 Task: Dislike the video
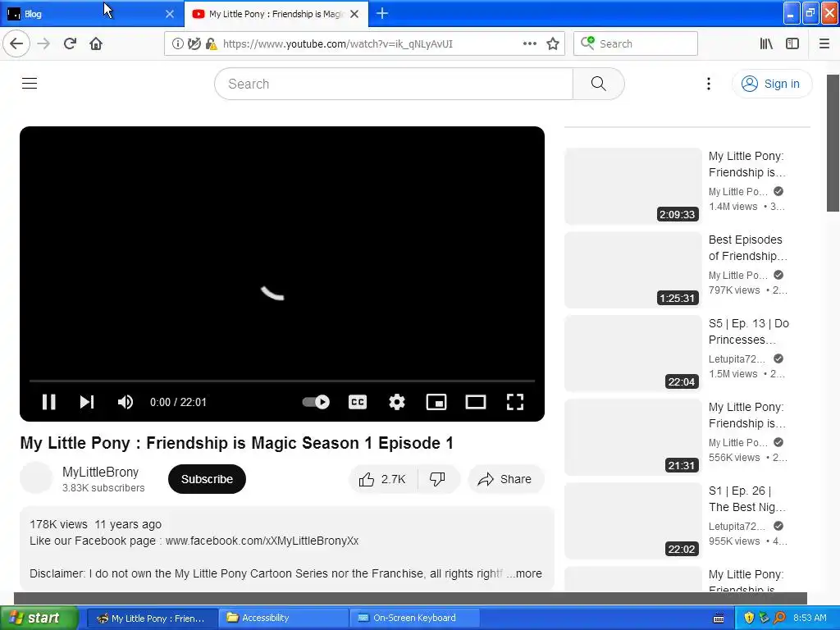tap(438, 479)
